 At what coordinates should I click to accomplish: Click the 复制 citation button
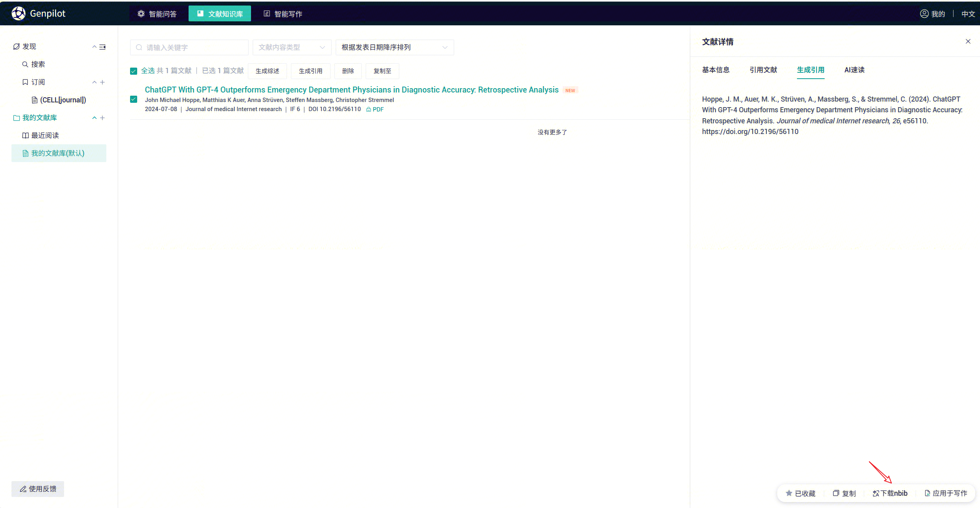coord(844,493)
